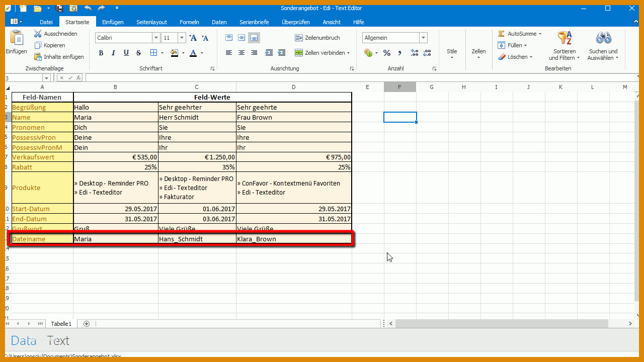Viewport: 644px width, 362px height.
Task: Toggle bold formatting
Action: (101, 53)
